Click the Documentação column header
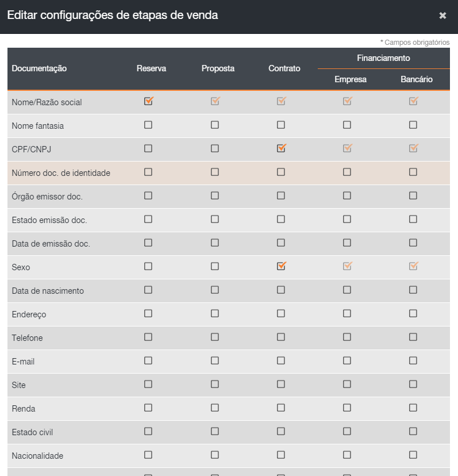Viewport: 458px width, 476px height. point(39,69)
